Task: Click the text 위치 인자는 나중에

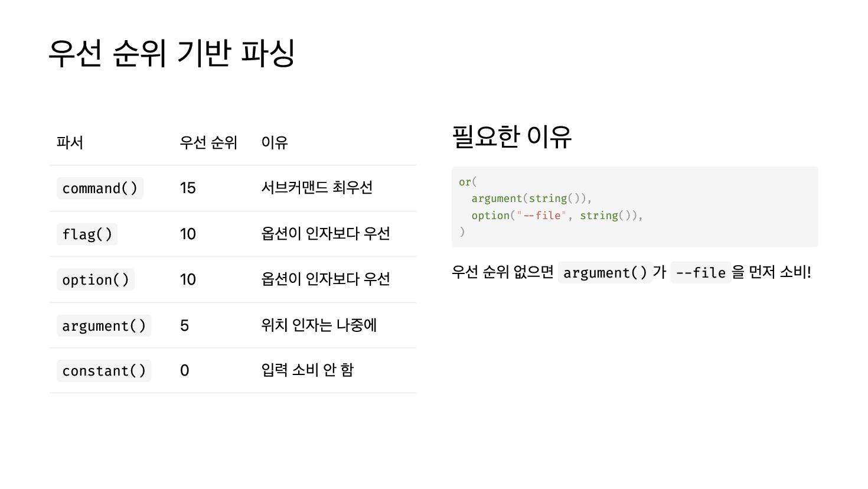Action: (319, 325)
